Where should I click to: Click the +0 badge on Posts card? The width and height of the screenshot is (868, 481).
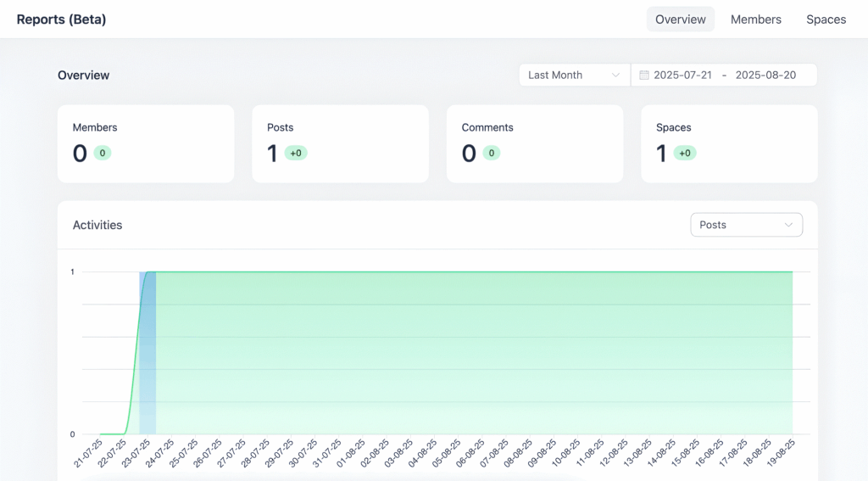pyautogui.click(x=296, y=154)
